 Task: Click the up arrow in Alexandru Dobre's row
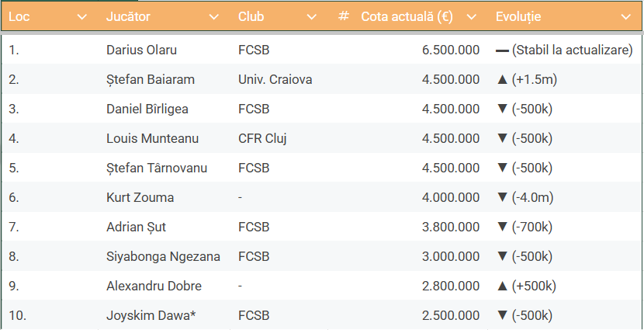tap(501, 286)
